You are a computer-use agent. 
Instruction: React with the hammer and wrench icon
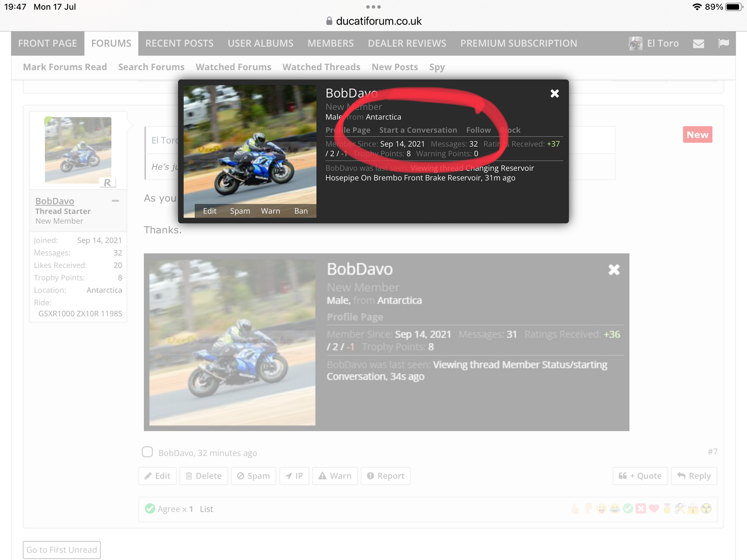680,509
